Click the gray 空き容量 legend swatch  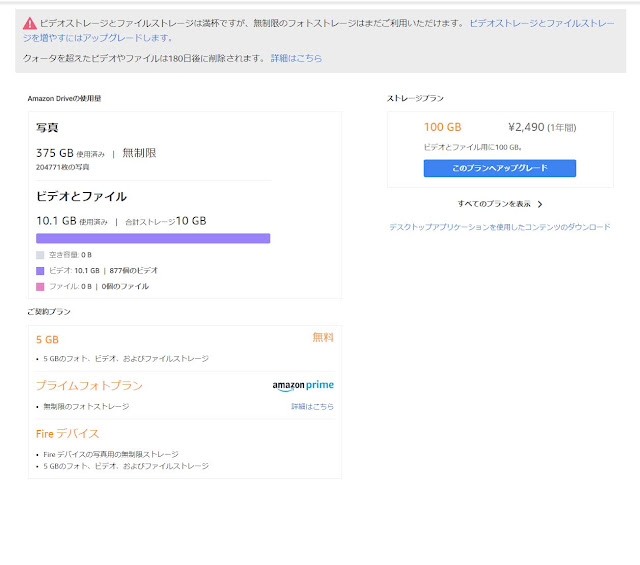tap(40, 255)
